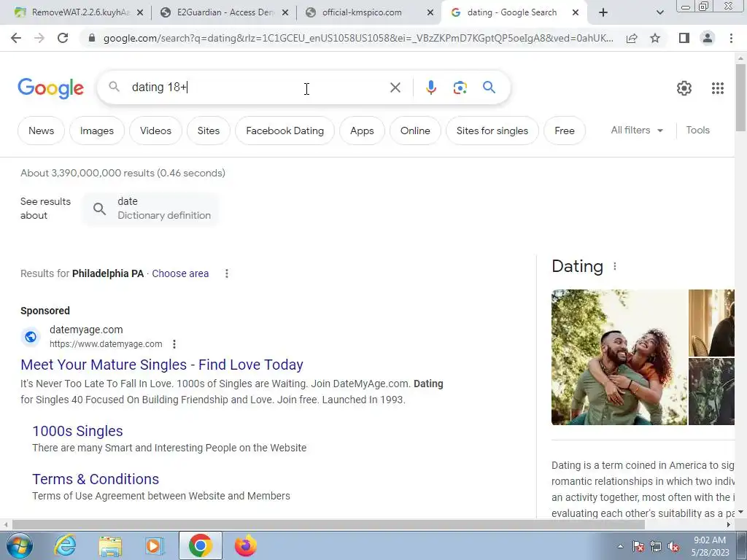Click the muted volume tray icon
747x560 pixels.
[673, 547]
